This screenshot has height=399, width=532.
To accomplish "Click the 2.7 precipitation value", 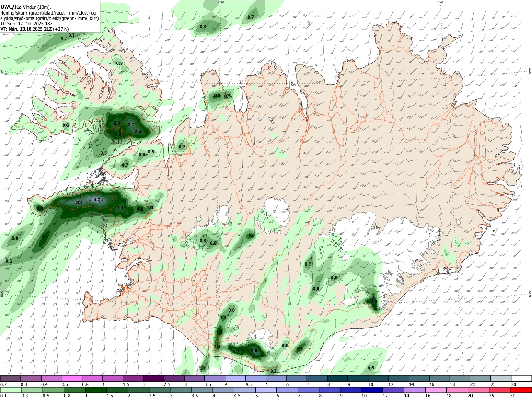I will pos(131,125).
